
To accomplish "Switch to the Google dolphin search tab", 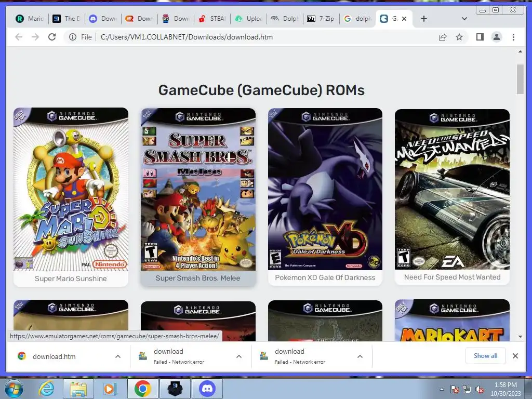I will coord(358,19).
